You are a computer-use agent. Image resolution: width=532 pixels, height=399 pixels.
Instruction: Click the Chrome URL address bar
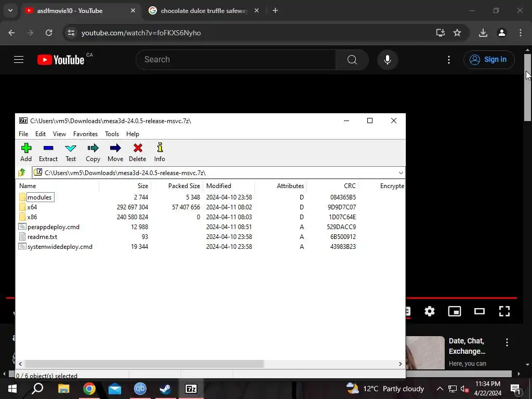point(251,33)
